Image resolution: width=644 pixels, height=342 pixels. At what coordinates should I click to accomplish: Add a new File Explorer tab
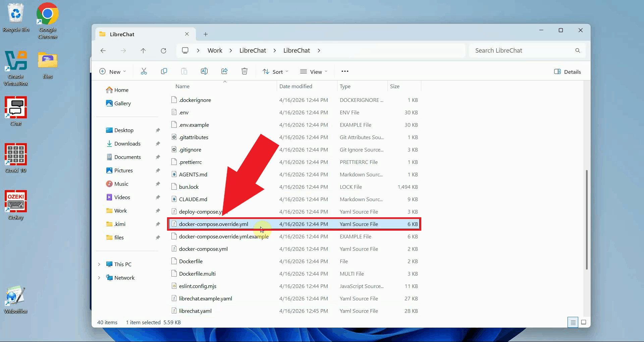[206, 34]
